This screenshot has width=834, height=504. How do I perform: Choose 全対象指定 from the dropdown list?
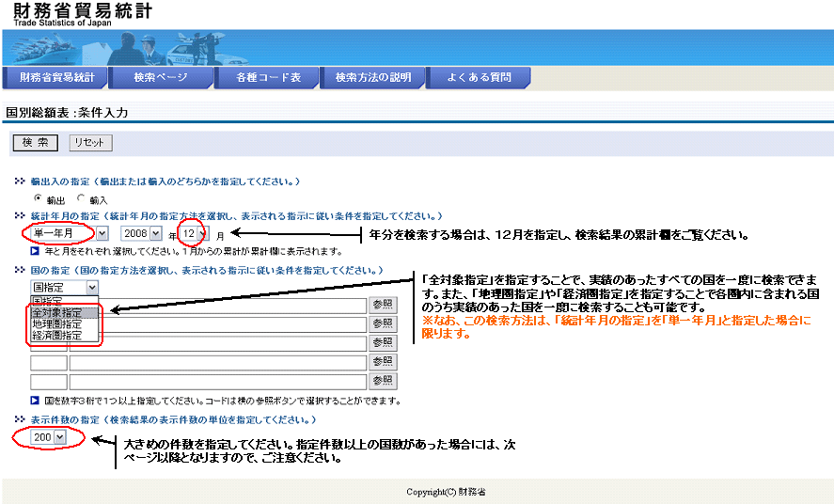57,312
